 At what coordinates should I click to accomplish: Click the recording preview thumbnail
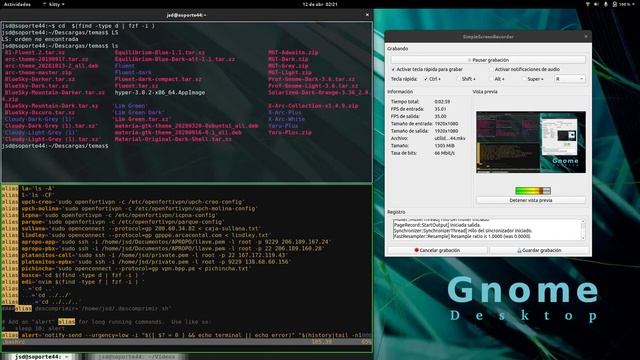point(531,142)
